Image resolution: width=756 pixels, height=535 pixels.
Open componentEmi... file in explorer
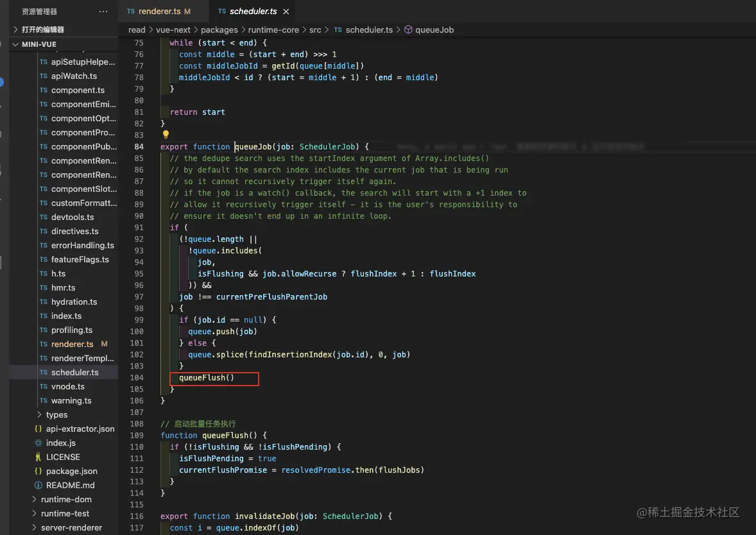pos(83,104)
